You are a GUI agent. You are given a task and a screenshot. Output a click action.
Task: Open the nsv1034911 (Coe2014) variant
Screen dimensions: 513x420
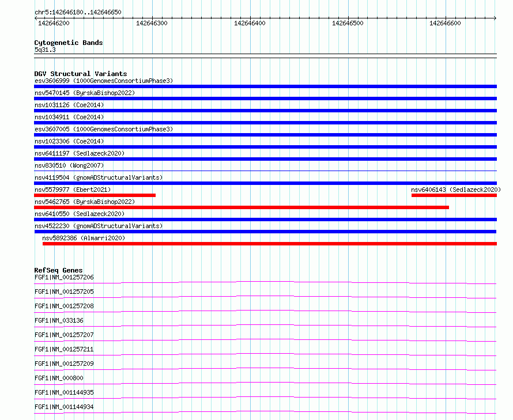(x=69, y=117)
